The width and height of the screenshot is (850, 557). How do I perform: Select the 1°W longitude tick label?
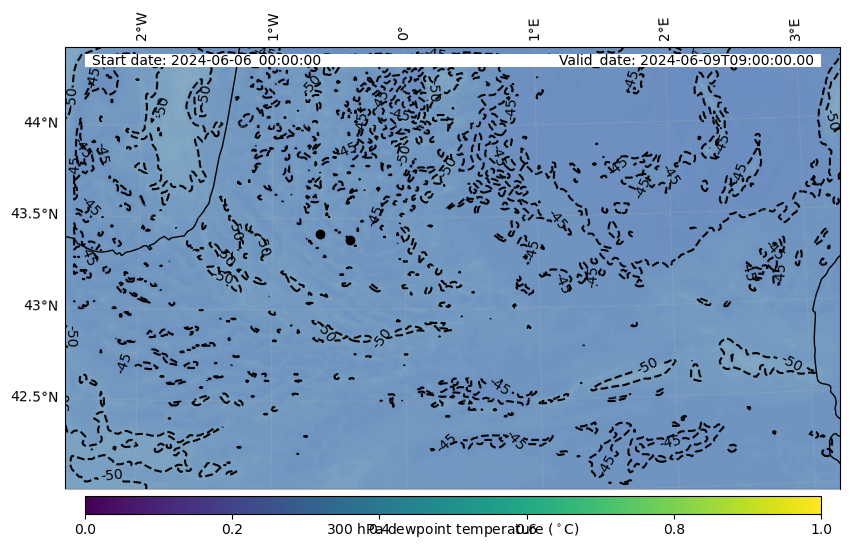(272, 28)
